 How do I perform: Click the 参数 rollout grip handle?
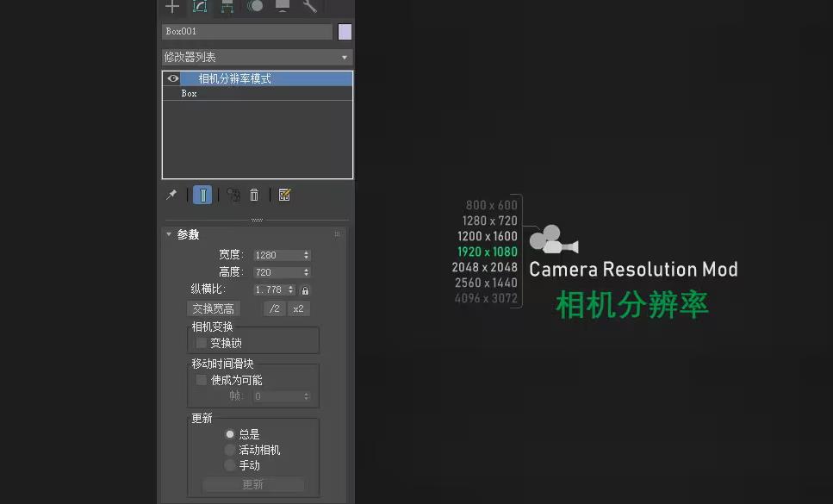(x=337, y=234)
